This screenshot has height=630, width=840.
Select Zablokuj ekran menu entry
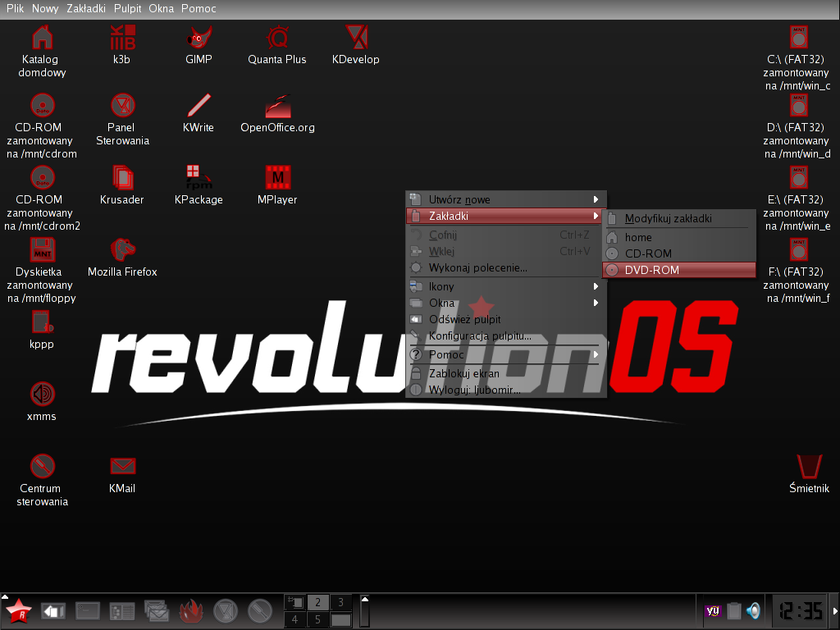coord(505,373)
